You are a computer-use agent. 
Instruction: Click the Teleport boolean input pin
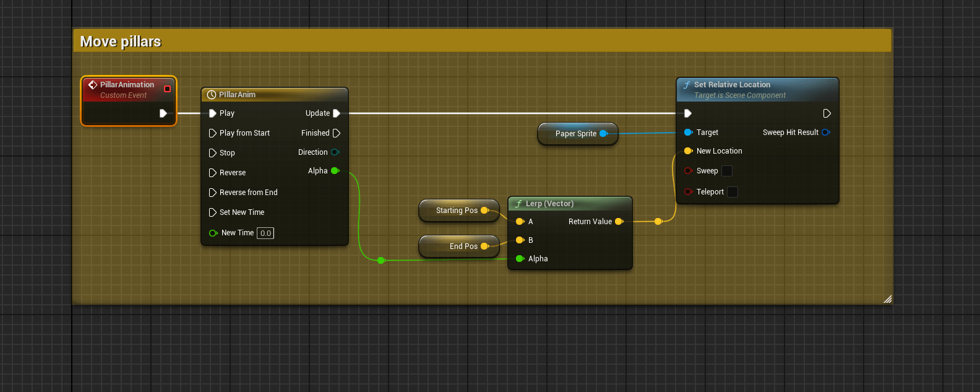click(x=689, y=192)
